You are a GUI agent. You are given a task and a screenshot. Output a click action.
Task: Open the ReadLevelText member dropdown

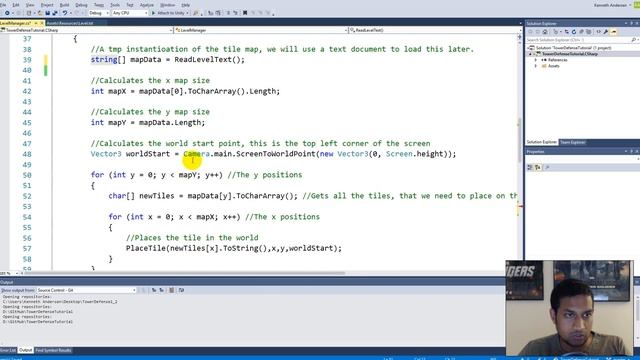(435, 30)
